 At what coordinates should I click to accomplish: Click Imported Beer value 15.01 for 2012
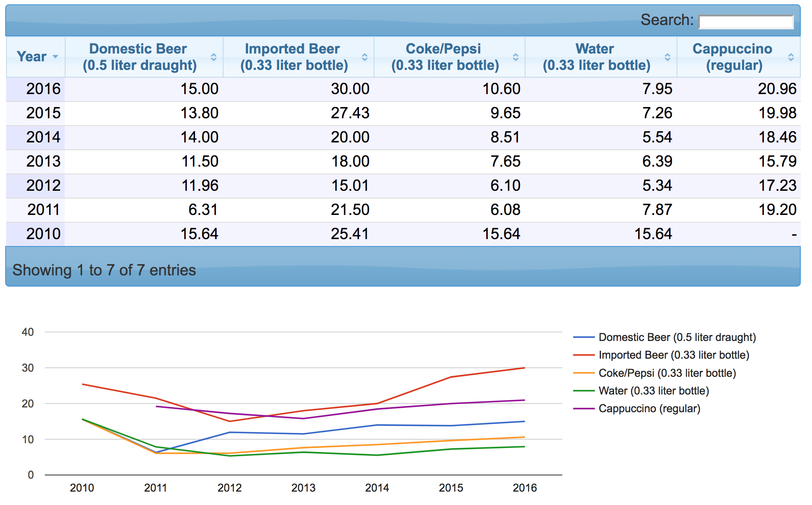click(x=350, y=186)
